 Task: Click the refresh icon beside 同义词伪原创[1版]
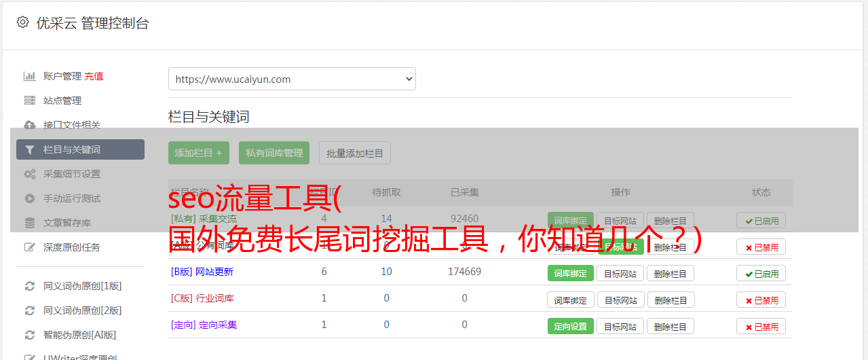tap(29, 286)
